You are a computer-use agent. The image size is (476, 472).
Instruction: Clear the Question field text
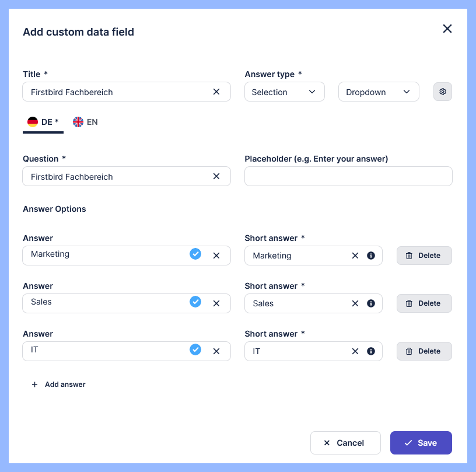point(216,176)
